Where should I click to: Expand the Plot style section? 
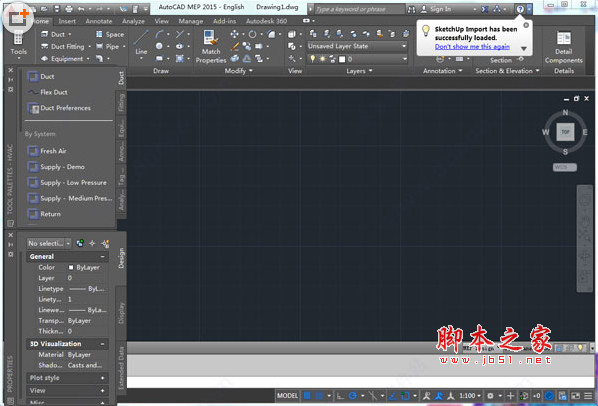(103, 378)
